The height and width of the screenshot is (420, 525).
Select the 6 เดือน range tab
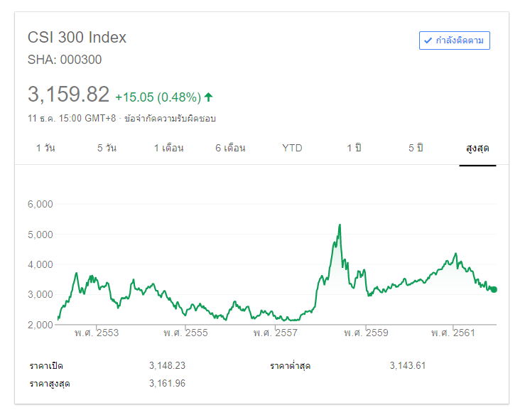[x=230, y=148]
